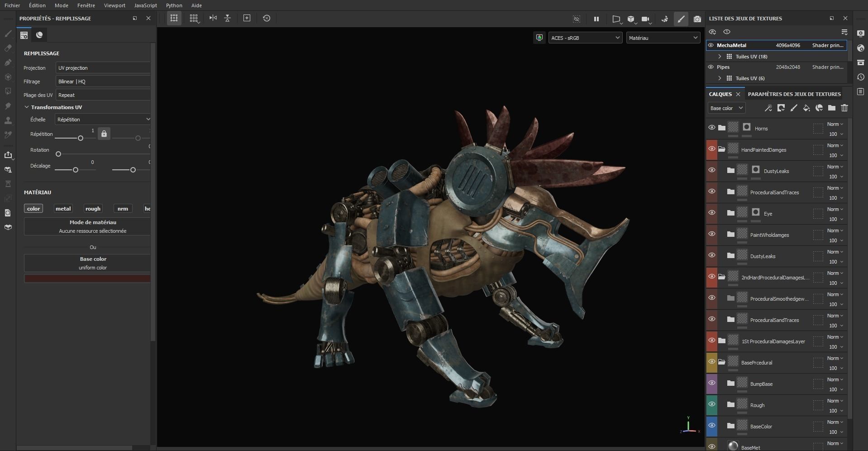Open the dark red base color swatch
Viewport: 868px width, 451px height.
[x=87, y=278]
